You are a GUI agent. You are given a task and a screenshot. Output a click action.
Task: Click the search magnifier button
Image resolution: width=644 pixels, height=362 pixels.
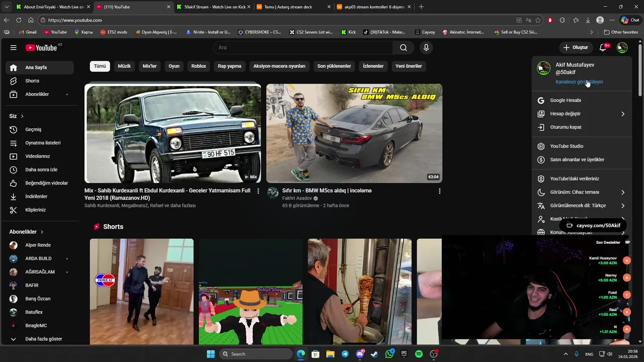point(403,47)
